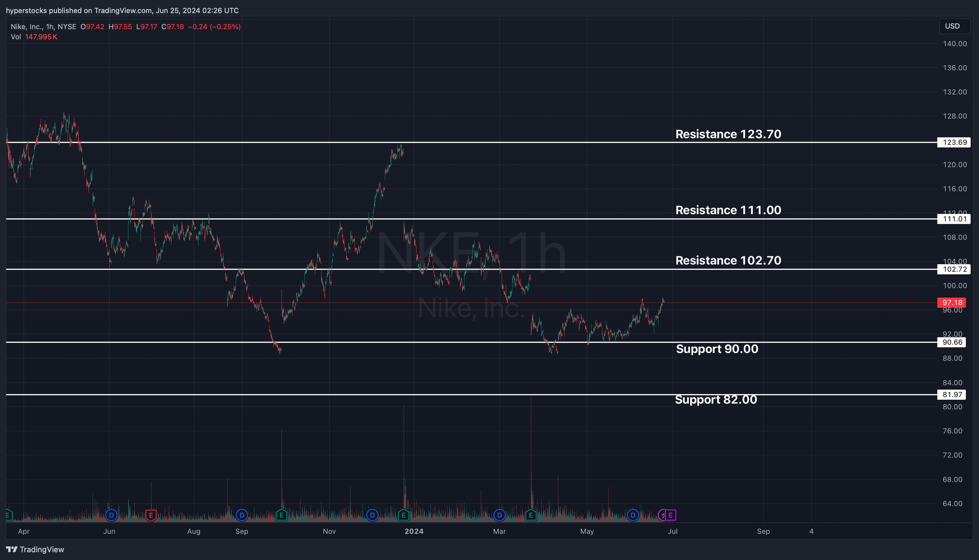Screen dimensions: 979x560
Task: Select the Resistance 123.70 text label
Action: (728, 134)
